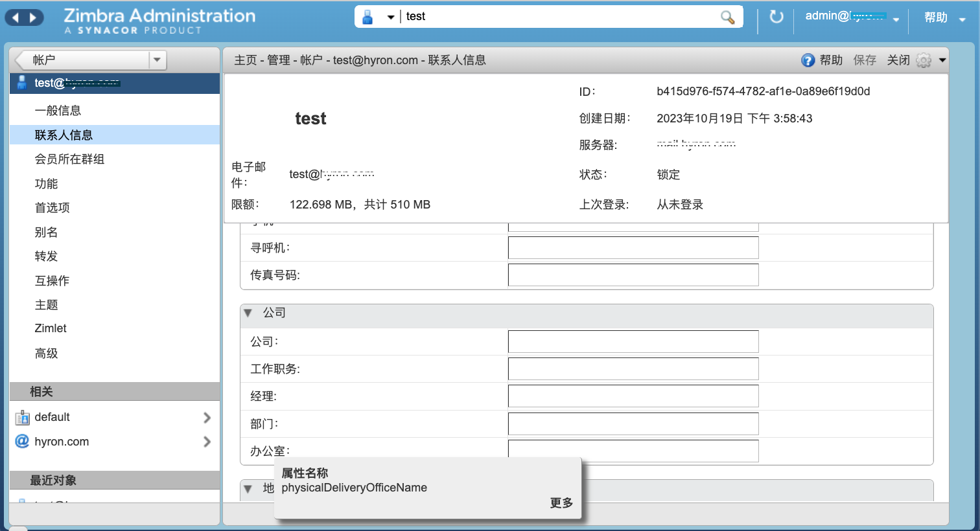Click the 帐户 back button in sidebar
Viewport: 980px width, 531px height.
pos(82,60)
